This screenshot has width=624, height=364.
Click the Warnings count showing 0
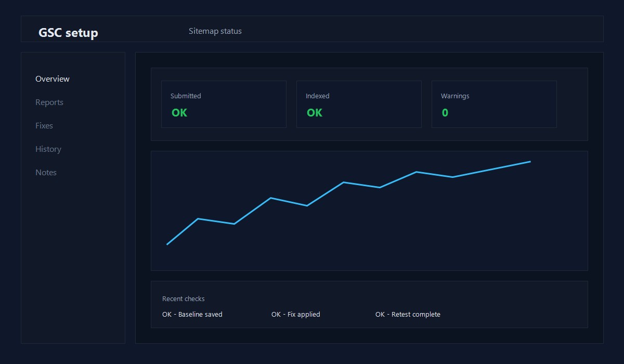click(x=445, y=112)
